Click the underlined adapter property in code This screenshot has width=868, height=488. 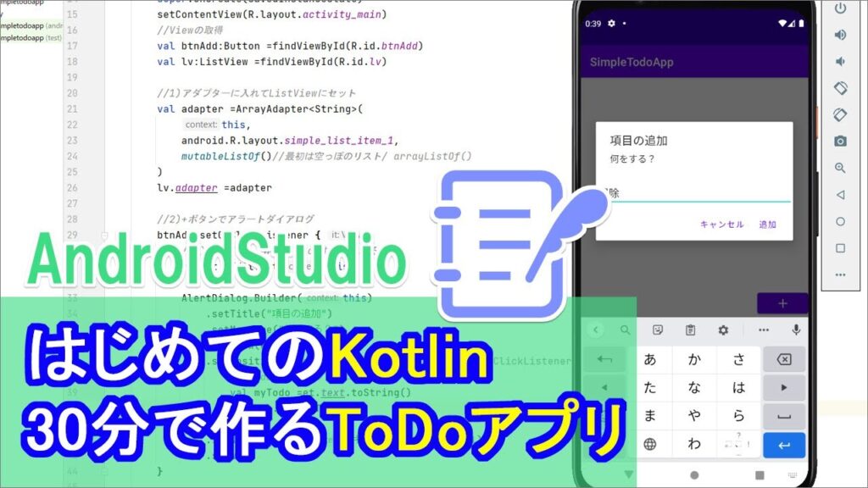pyautogui.click(x=196, y=187)
